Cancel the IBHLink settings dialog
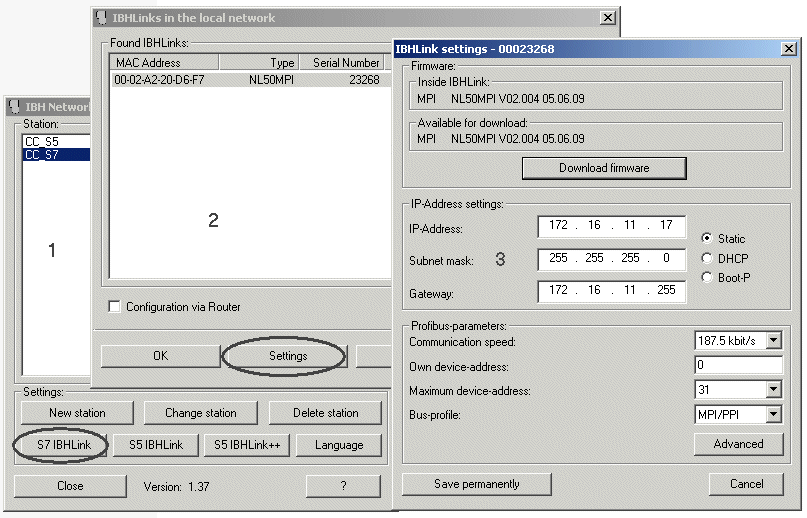The height and width of the screenshot is (518, 807). point(746,484)
